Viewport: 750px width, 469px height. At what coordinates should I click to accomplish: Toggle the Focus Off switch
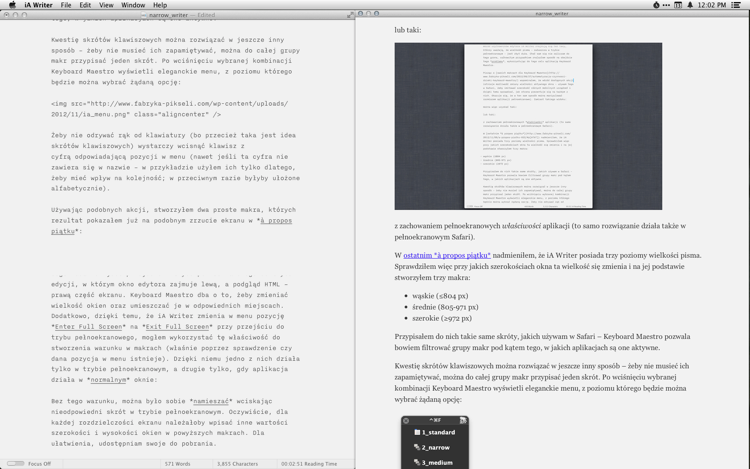pos(16,463)
